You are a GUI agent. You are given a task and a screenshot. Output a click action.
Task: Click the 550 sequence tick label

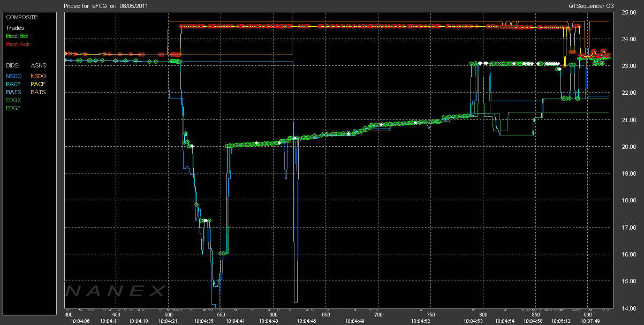pyautogui.click(x=221, y=315)
